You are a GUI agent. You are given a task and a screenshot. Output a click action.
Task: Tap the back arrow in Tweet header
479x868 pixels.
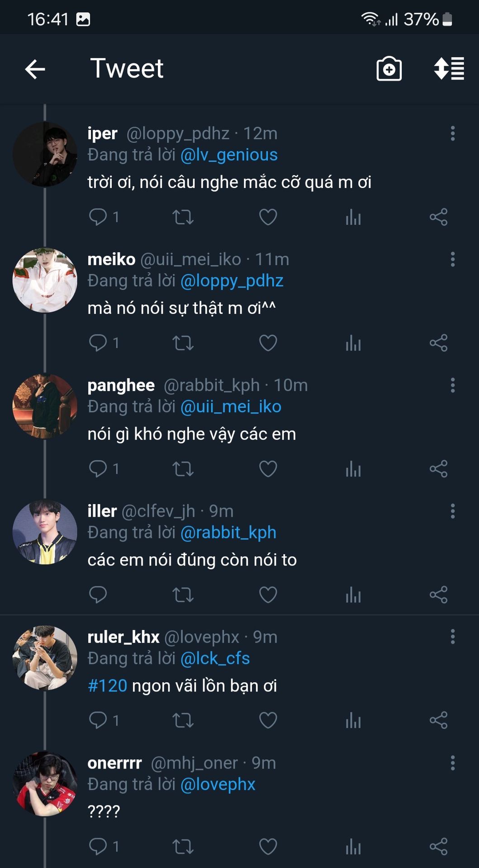point(35,69)
